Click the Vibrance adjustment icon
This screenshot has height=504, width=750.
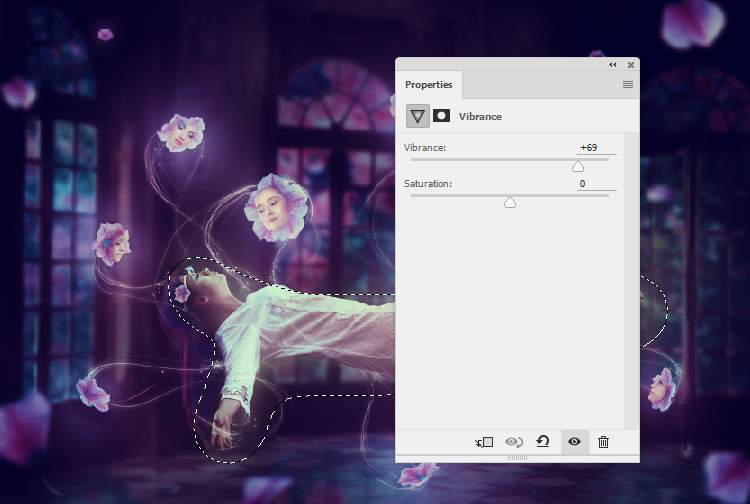tap(418, 116)
